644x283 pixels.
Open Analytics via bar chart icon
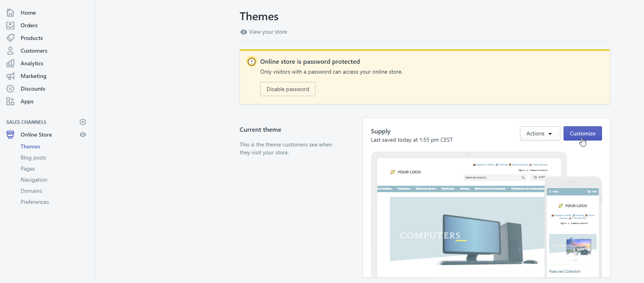pos(10,63)
